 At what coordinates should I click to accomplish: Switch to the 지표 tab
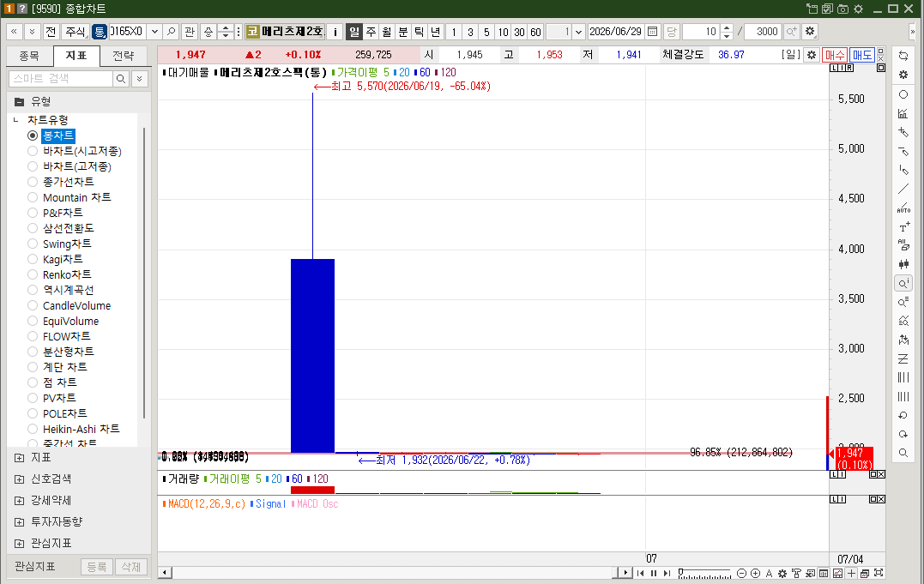(76, 56)
